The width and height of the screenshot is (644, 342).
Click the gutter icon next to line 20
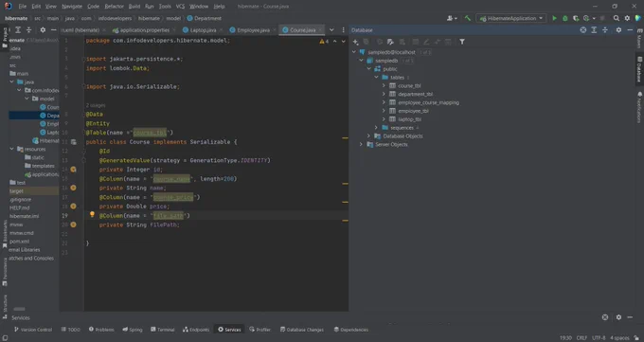tap(74, 225)
